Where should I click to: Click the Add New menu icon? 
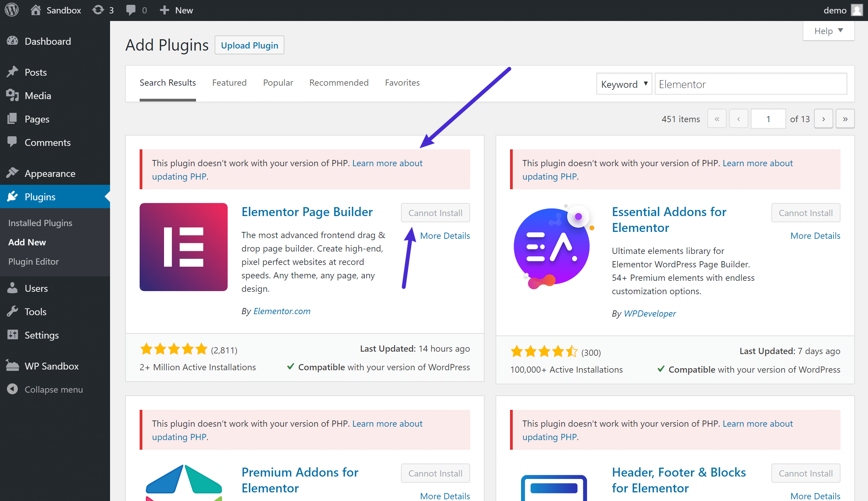click(27, 242)
